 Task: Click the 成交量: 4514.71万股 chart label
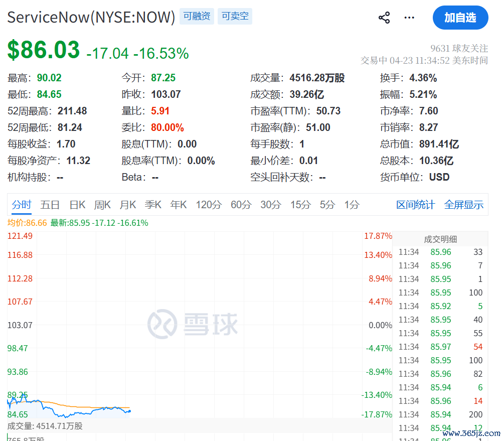[45, 426]
